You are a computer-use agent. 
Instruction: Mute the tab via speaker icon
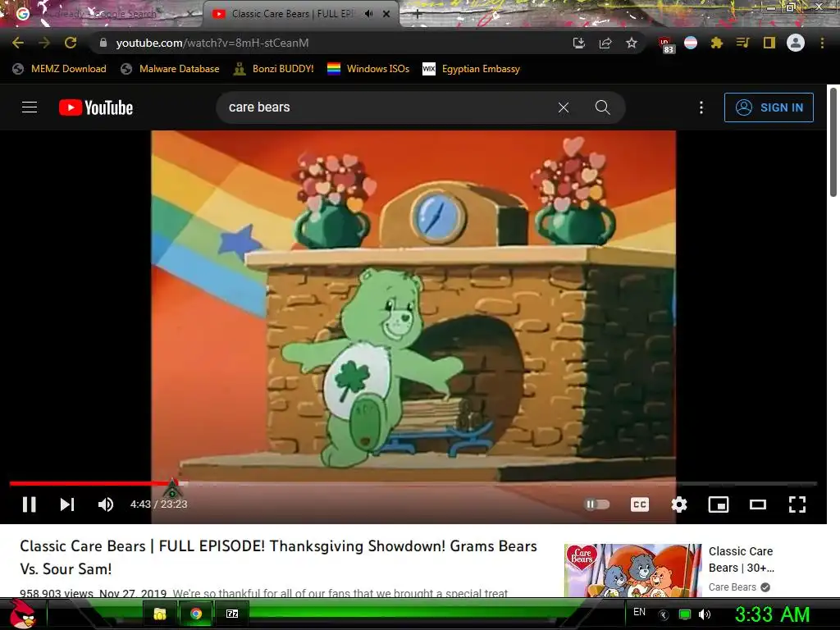pyautogui.click(x=368, y=14)
